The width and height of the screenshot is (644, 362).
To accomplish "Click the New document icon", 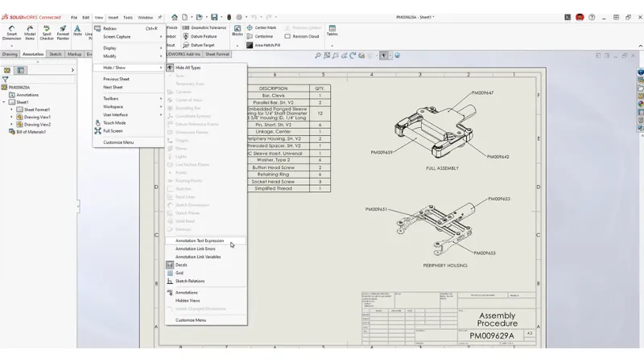I will [185, 17].
